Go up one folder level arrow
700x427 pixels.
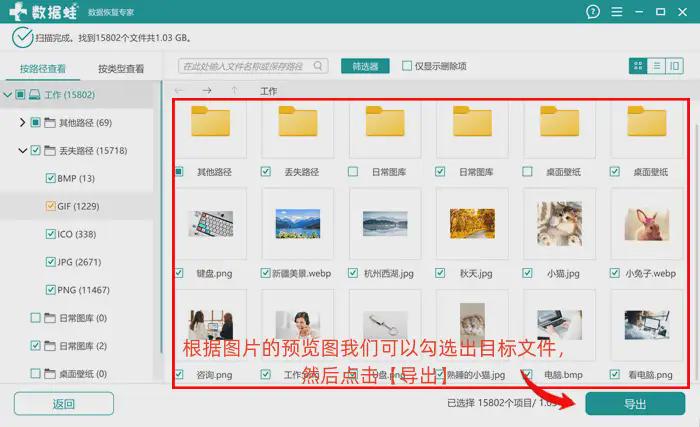coord(234,91)
